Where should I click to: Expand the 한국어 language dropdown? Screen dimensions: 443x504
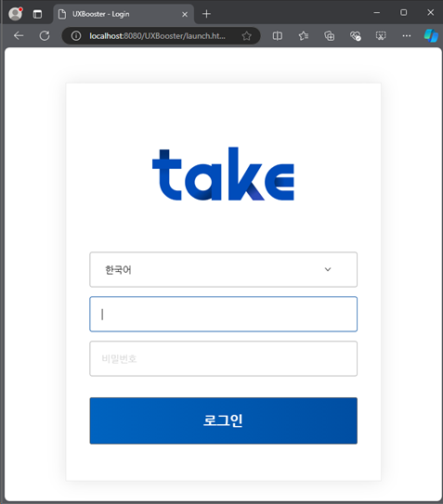point(223,269)
